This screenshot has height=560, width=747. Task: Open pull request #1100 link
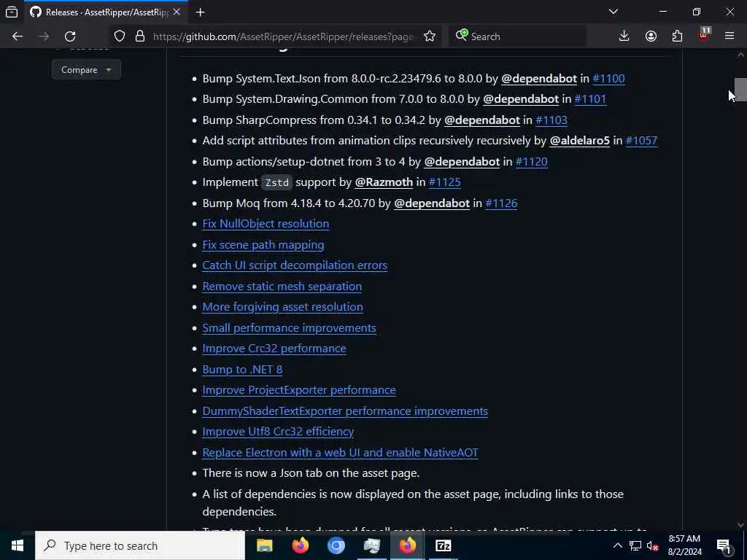[x=608, y=79]
